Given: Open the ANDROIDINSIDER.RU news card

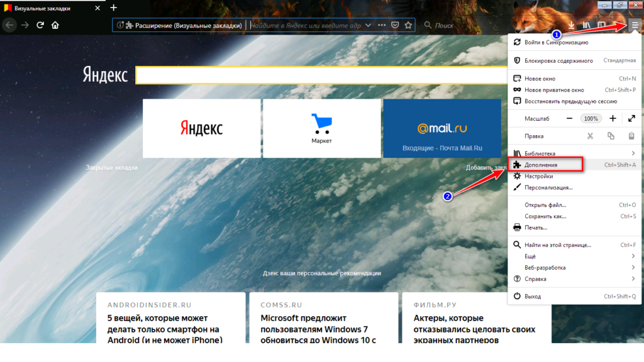Looking at the screenshot, I should point(171,317).
